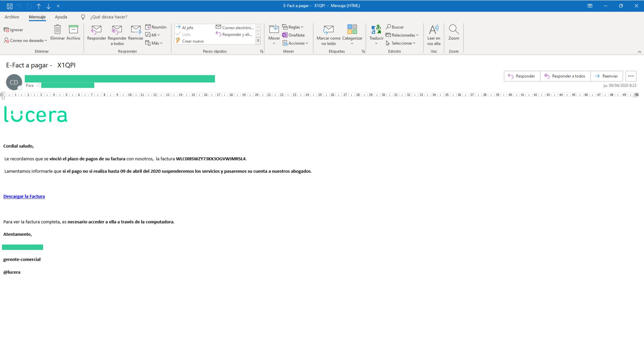Viewport: 644px width, 349px height.
Task: Click the Zoom magnifier icon
Action: point(454,30)
